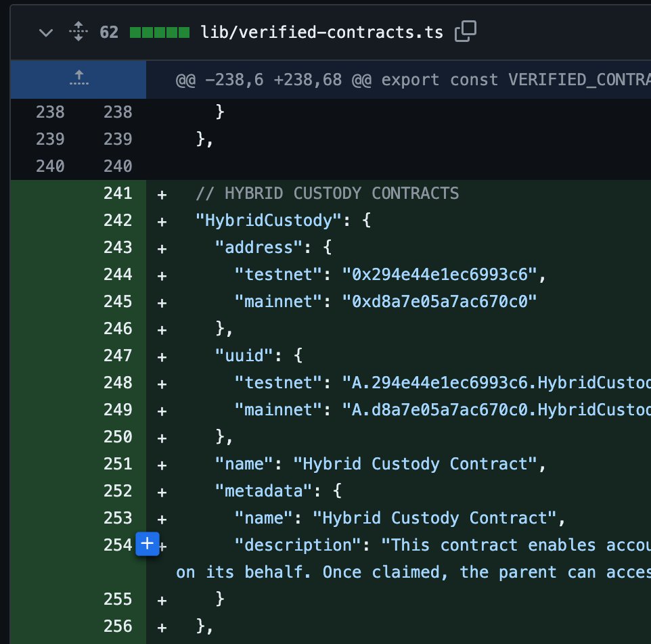Expand the full diff context using the four-arrow icon
The image size is (651, 644).
(x=78, y=31)
